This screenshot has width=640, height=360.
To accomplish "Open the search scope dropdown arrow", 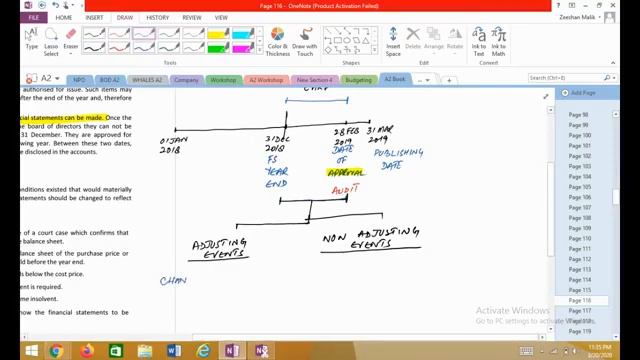I will coord(614,78).
